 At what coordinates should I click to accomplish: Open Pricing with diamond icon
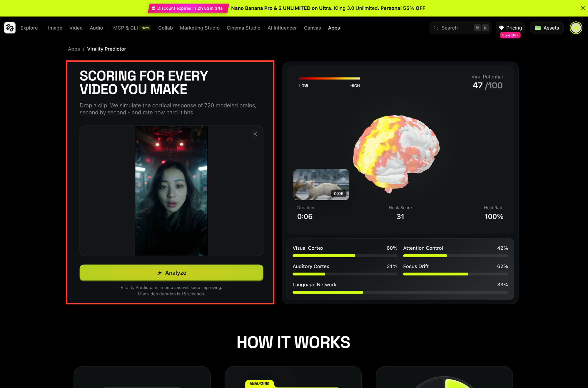510,28
